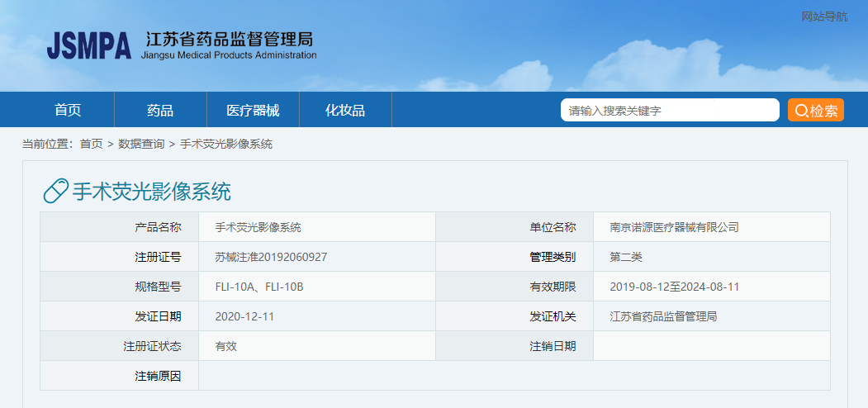
Task: Go to 首页 in the breadcrumb
Action: coord(92,145)
